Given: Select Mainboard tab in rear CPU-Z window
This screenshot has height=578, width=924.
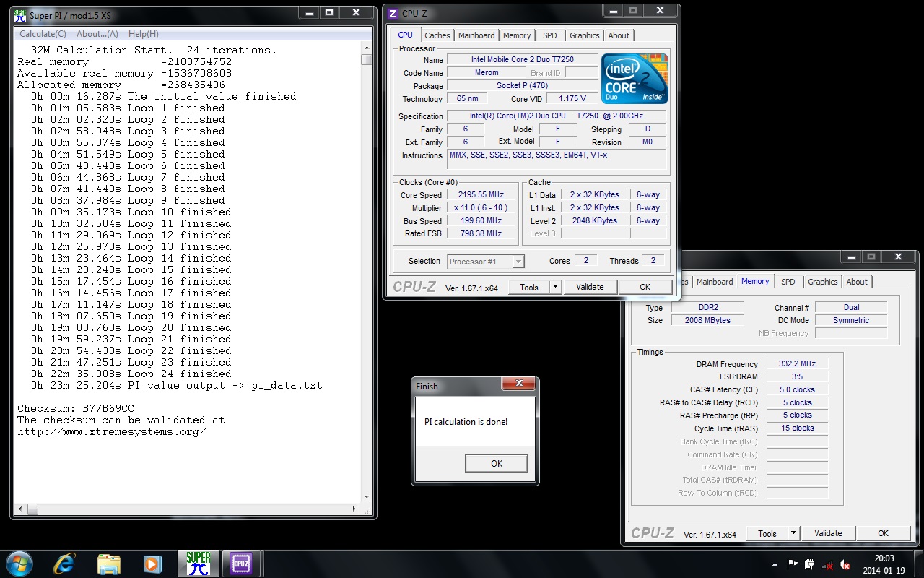Looking at the screenshot, I should [x=715, y=282].
